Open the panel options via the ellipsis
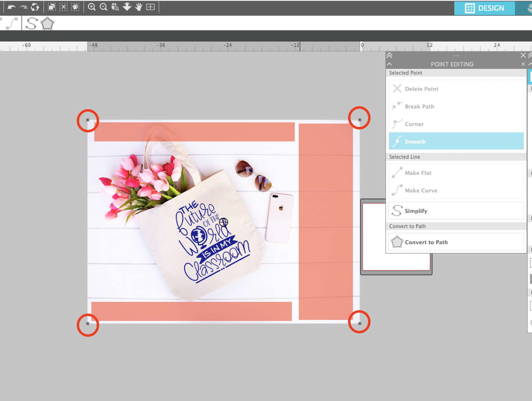 pyautogui.click(x=456, y=55)
